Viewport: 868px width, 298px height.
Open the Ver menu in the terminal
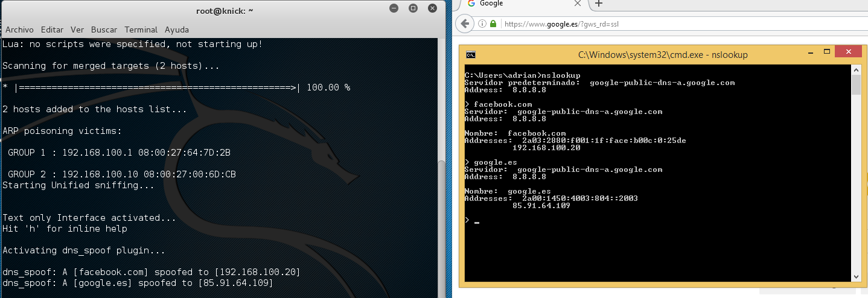click(x=77, y=30)
